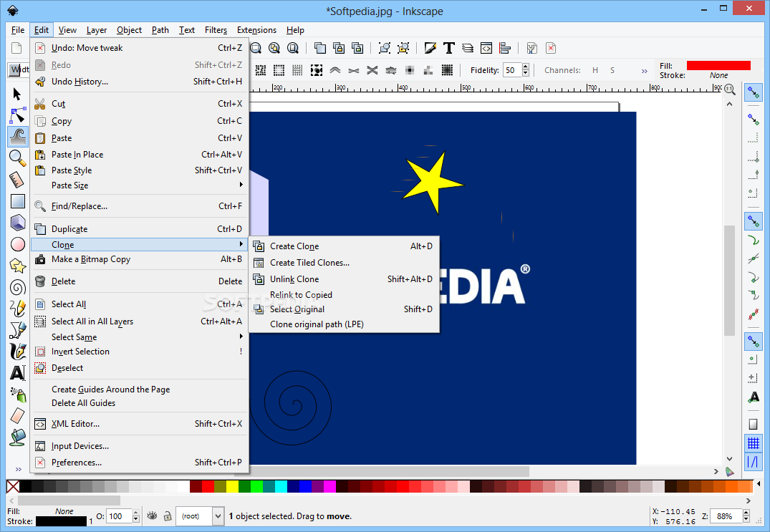
Task: Choose Select All in All Layers
Action: tap(140, 321)
